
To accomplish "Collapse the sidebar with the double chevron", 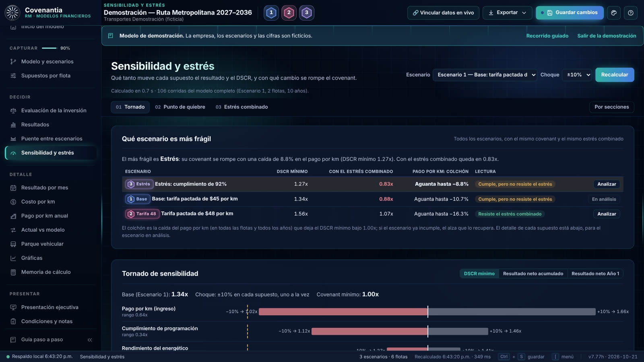I will (x=90, y=340).
